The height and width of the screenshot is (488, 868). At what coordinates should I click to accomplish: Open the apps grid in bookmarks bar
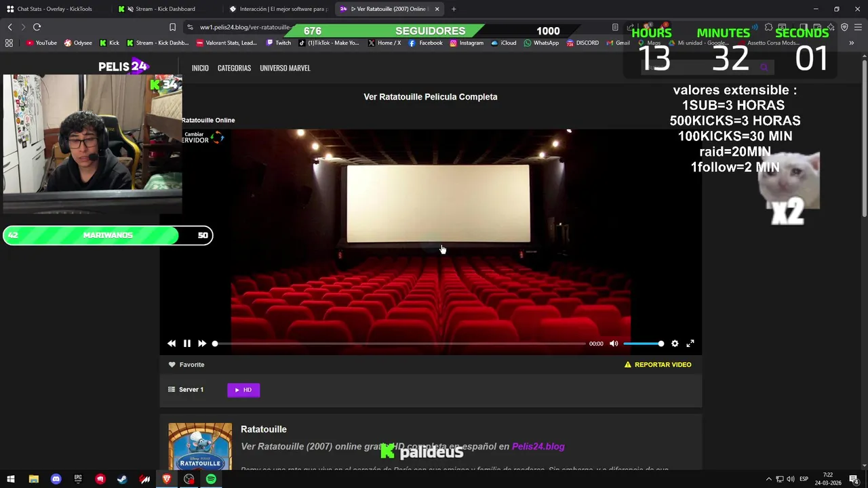[9, 43]
